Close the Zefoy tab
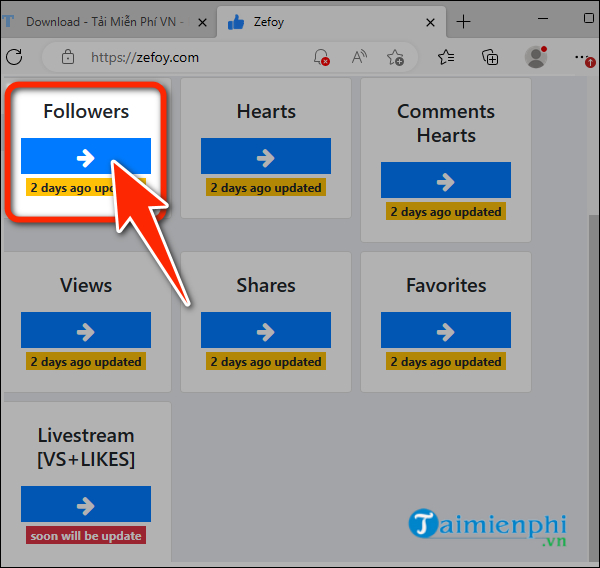Screen dimensions: 600x568 click(x=430, y=23)
